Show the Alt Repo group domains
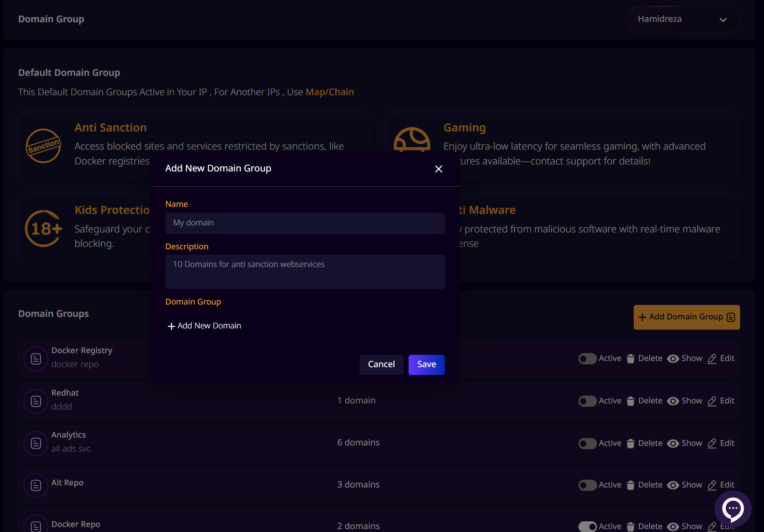Image resolution: width=764 pixels, height=532 pixels. (684, 485)
